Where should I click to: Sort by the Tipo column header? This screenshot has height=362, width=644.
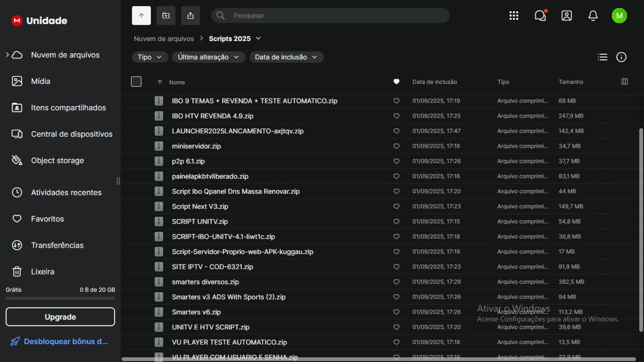[x=503, y=82]
